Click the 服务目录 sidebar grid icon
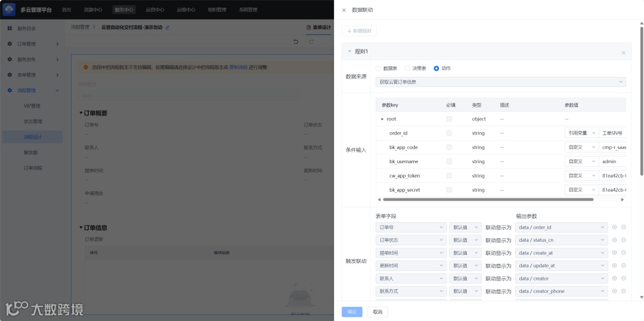Image resolution: width=644 pixels, height=321 pixels. [10, 29]
